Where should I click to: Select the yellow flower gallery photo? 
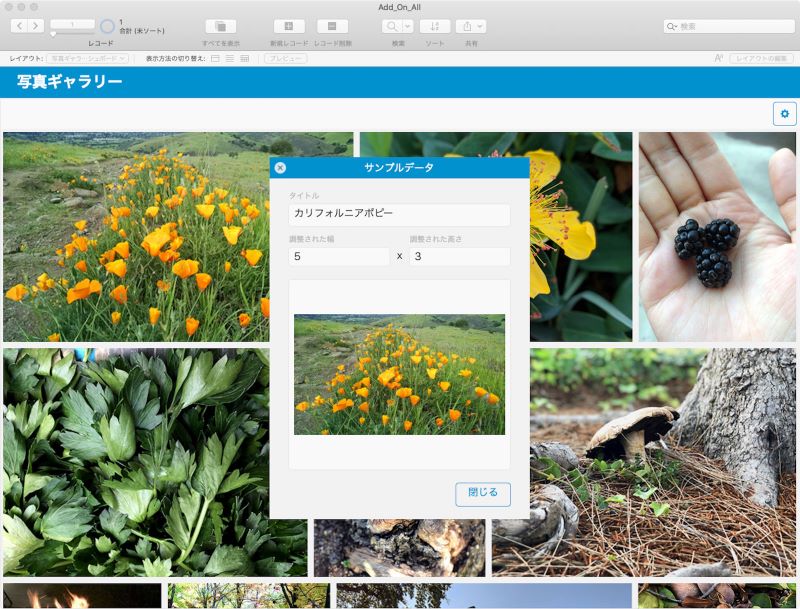[x=581, y=237]
